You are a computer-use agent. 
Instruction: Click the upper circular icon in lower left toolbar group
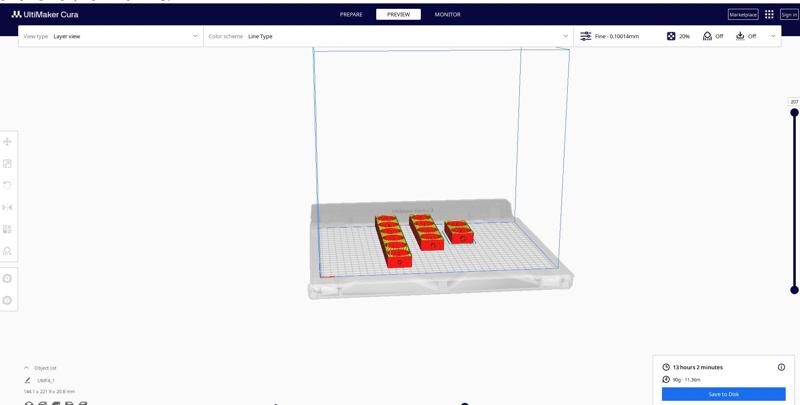(x=7, y=279)
